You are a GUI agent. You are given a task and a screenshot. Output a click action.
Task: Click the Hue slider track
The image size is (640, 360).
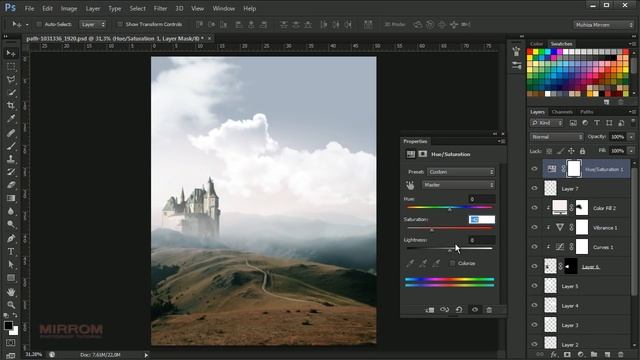coord(449,207)
